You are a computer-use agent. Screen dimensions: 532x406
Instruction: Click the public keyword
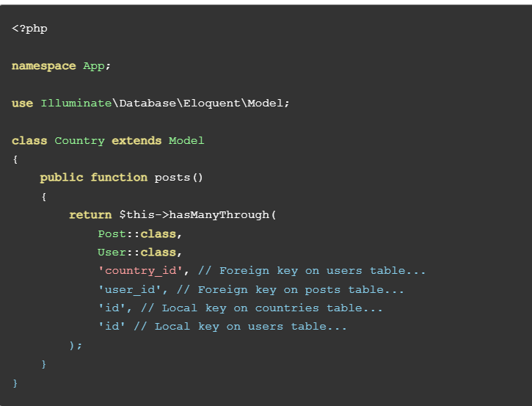pyautogui.click(x=62, y=178)
